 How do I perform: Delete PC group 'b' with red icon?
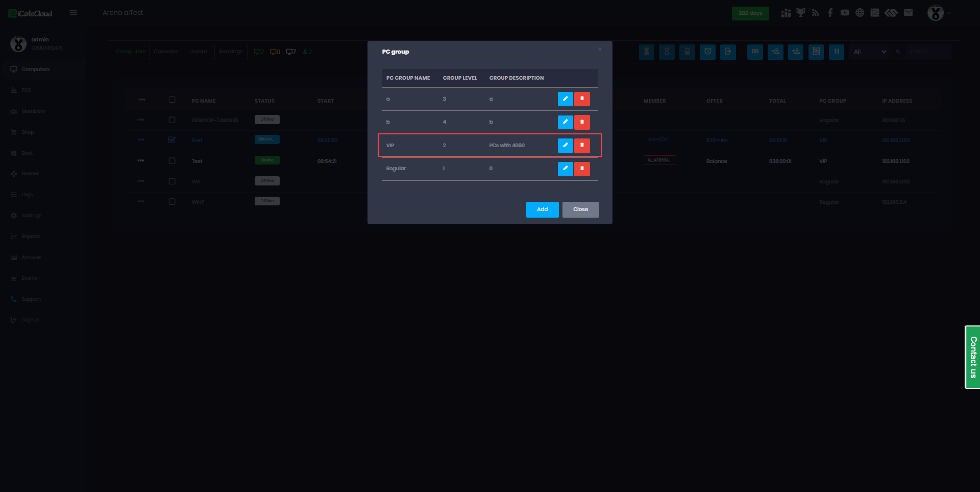click(582, 122)
